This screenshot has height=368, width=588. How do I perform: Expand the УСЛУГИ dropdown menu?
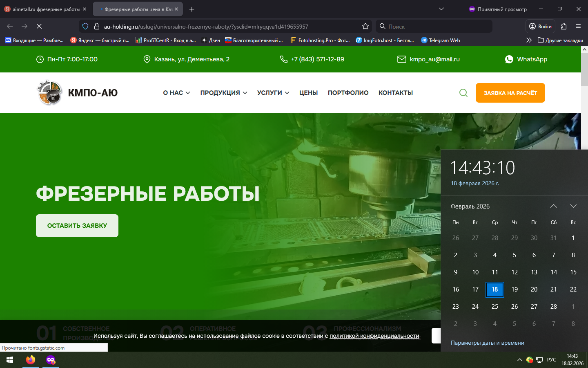coord(273,93)
